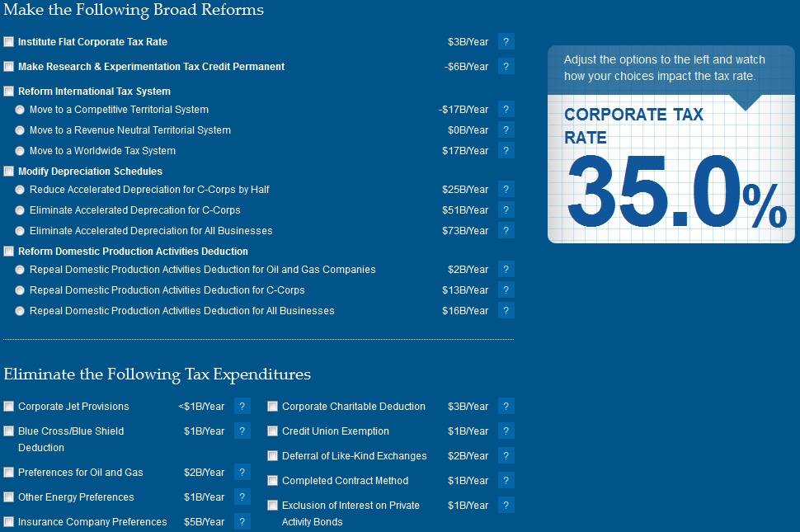Open help for Insurance Company Preferences

coord(242,522)
